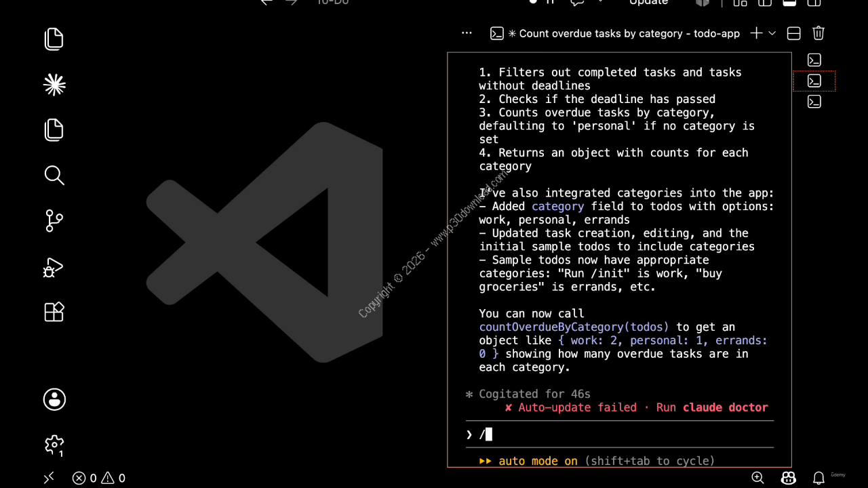Click the 'countOverdueByCategory(todos)' code reference

[x=574, y=327]
